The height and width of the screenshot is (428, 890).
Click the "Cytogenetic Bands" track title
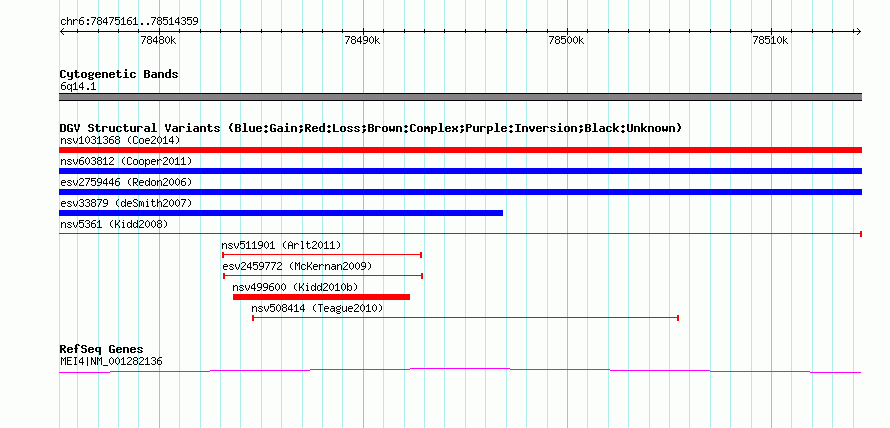(119, 74)
